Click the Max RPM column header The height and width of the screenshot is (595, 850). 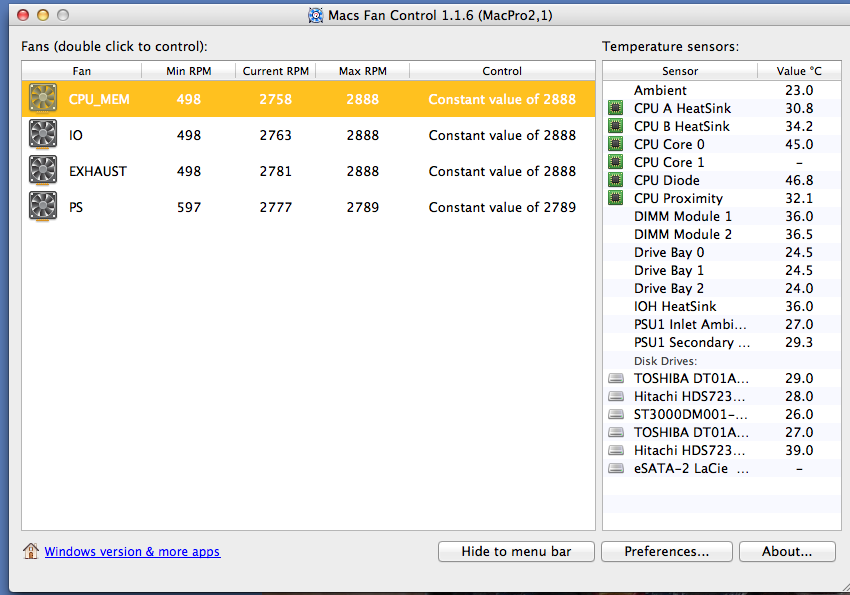pyautogui.click(x=363, y=71)
